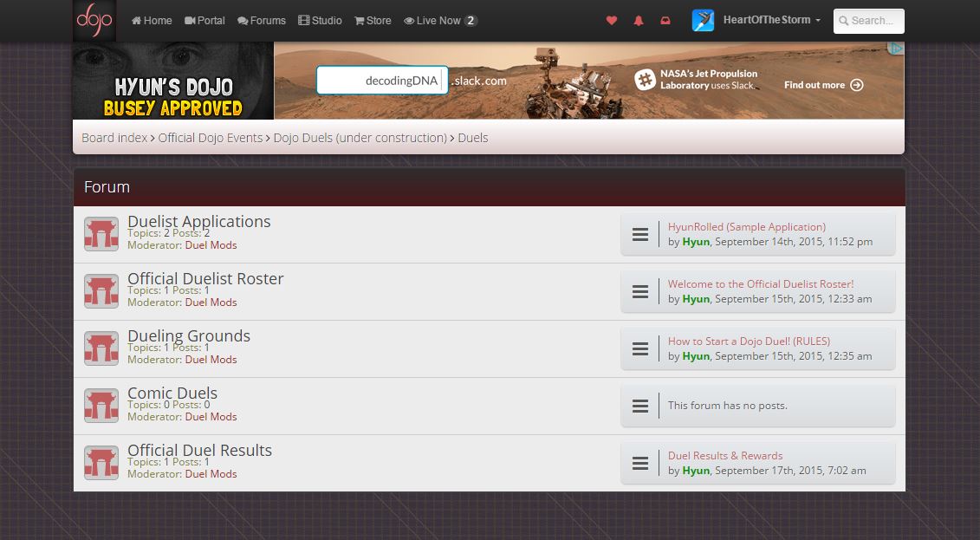Open the heart favorites icon
980x540 pixels.
pyautogui.click(x=612, y=21)
